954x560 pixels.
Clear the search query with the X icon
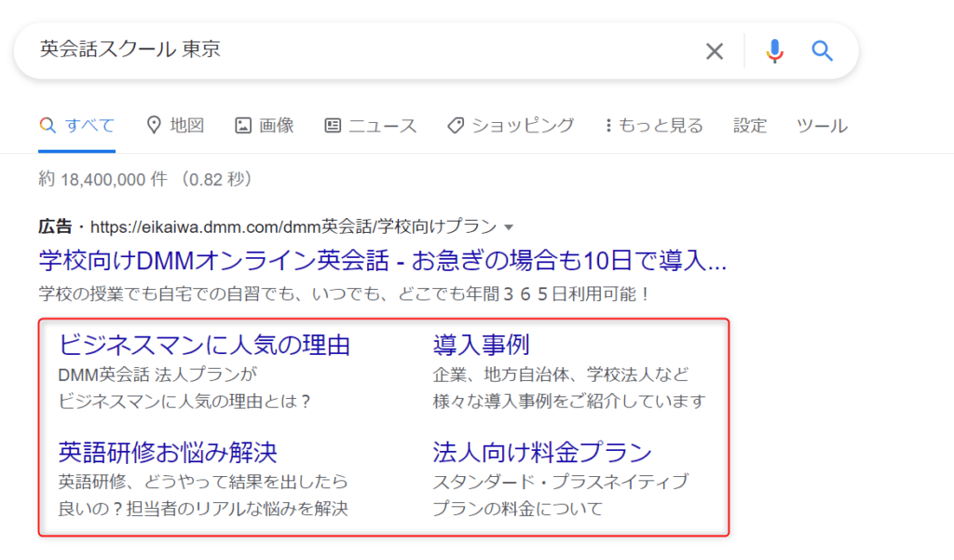pos(715,51)
